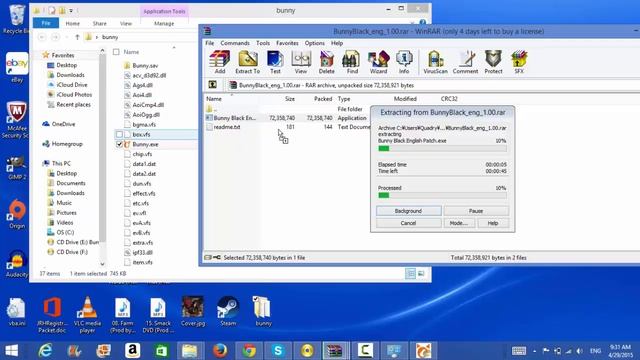Click the navigation pane scrollbar in Explorer
Viewport: 640px width, 360px height.
[102, 148]
